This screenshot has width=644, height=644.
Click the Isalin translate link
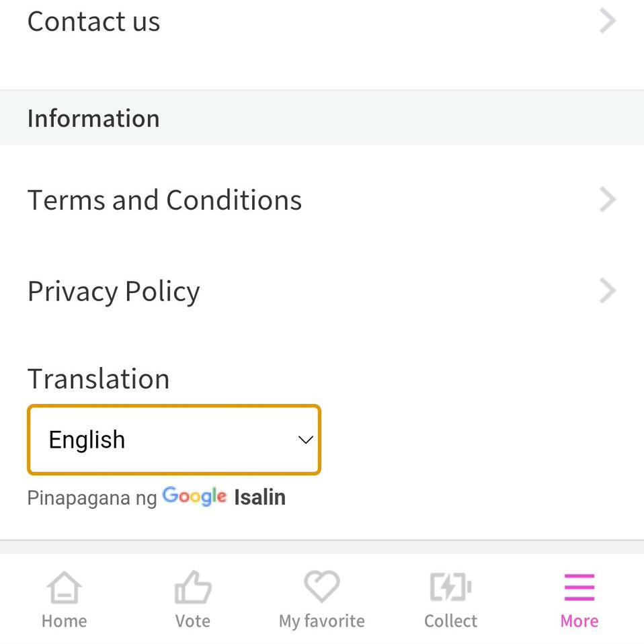(259, 497)
